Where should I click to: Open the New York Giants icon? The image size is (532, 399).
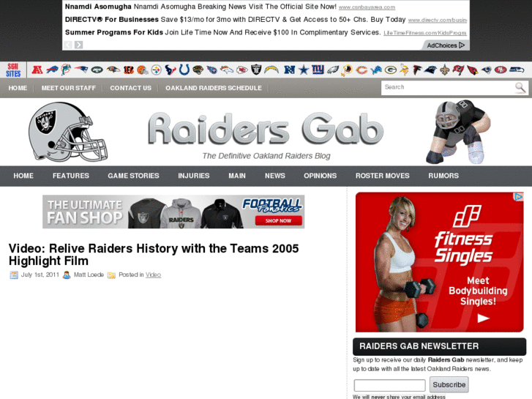click(x=318, y=70)
